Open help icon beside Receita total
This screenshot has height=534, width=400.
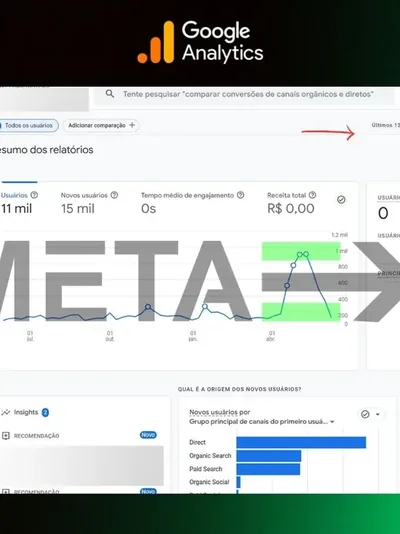pos(313,195)
